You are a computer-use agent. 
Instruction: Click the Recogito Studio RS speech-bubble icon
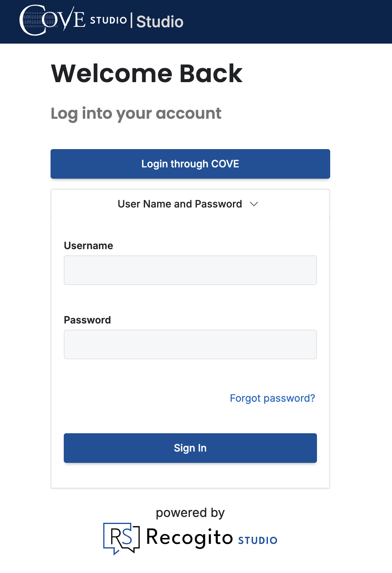pos(121,538)
